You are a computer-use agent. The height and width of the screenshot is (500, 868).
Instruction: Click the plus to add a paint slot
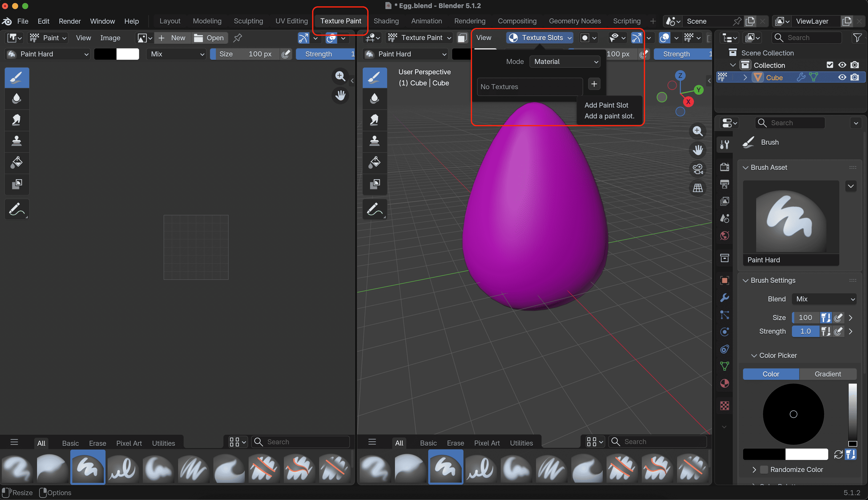(594, 84)
